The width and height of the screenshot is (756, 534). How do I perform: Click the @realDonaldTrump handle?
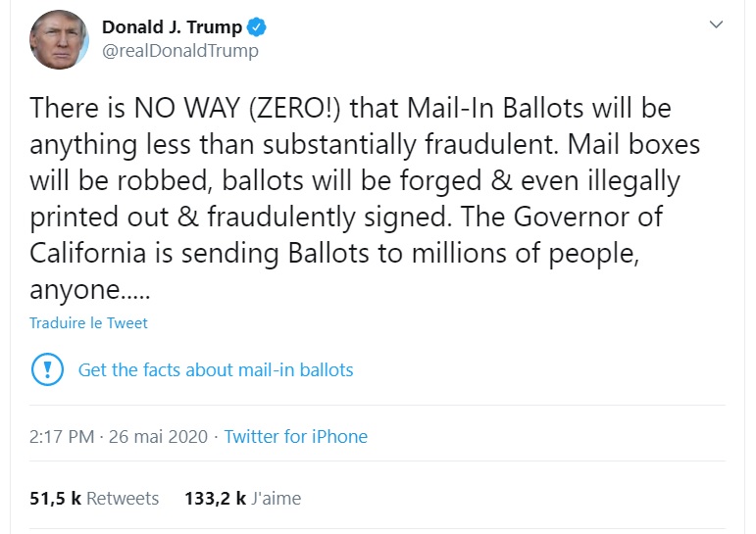pos(180,51)
